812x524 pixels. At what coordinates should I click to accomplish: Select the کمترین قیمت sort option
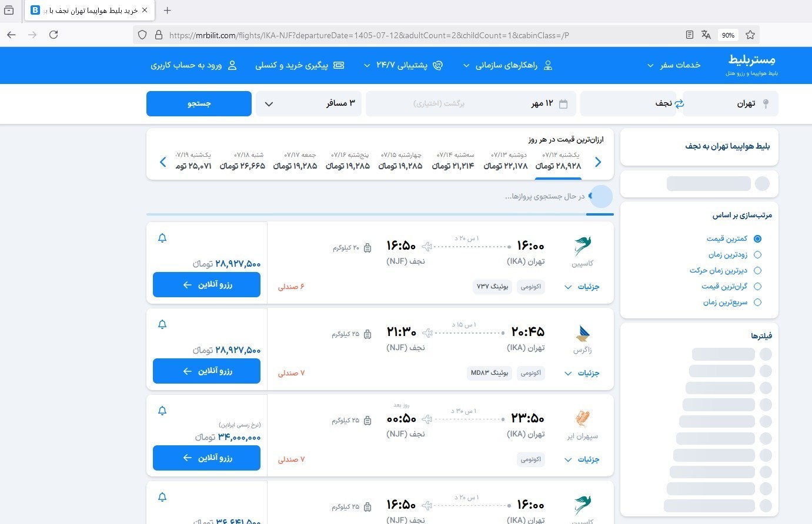(734, 239)
